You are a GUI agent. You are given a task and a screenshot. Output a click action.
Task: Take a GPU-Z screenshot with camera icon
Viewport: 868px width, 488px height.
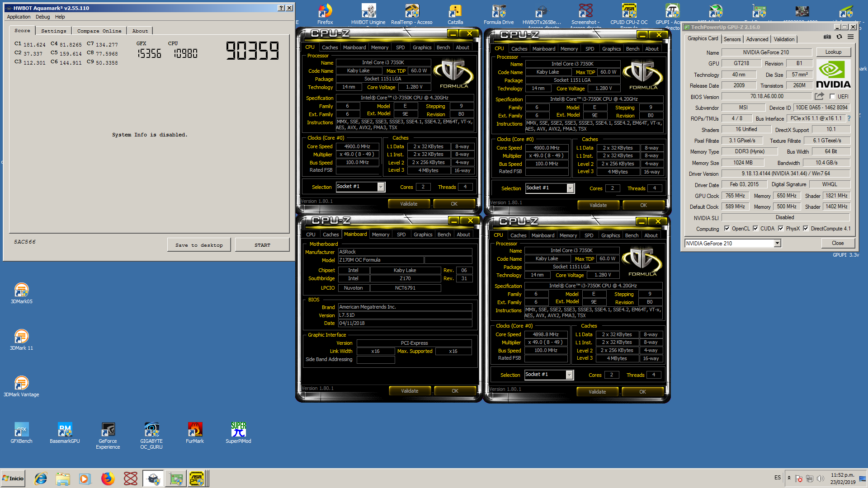click(827, 37)
